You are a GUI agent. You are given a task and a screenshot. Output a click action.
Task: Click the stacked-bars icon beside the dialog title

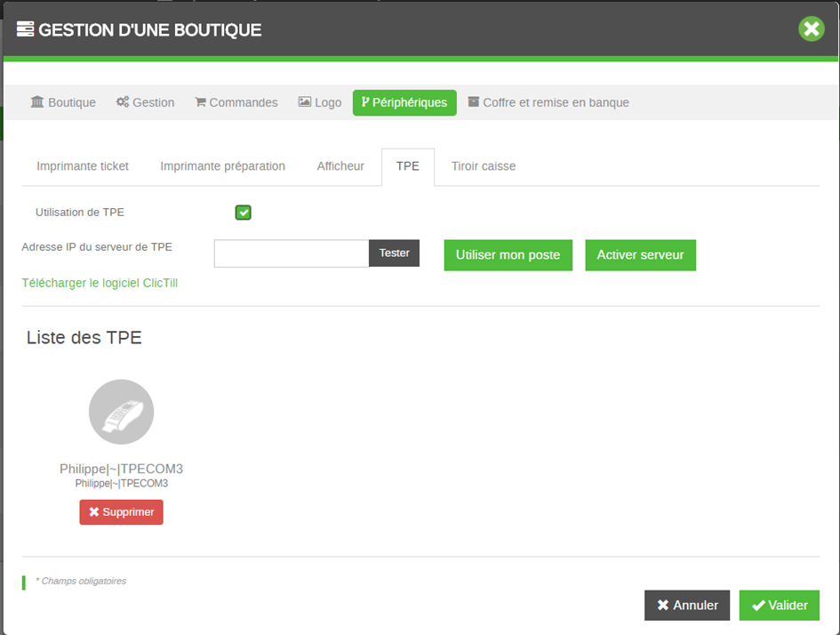click(25, 29)
